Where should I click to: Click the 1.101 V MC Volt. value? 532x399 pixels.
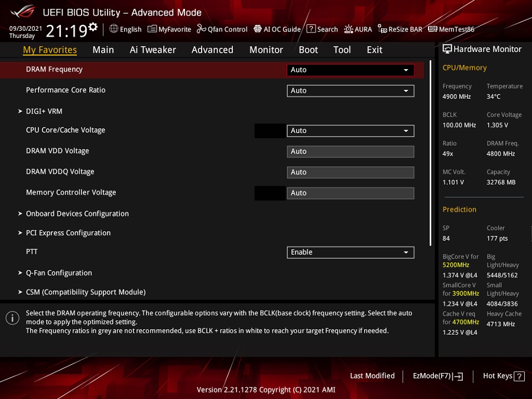[453, 182]
